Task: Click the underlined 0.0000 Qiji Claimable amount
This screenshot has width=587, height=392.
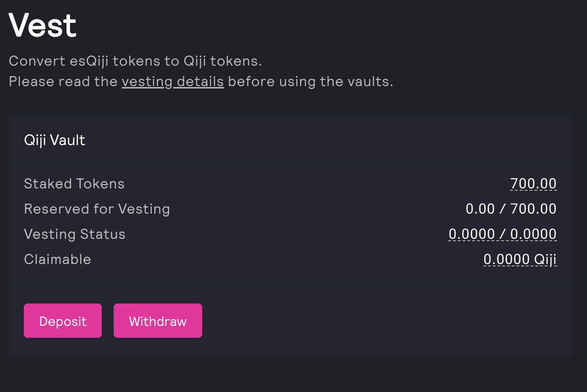Action: [519, 259]
